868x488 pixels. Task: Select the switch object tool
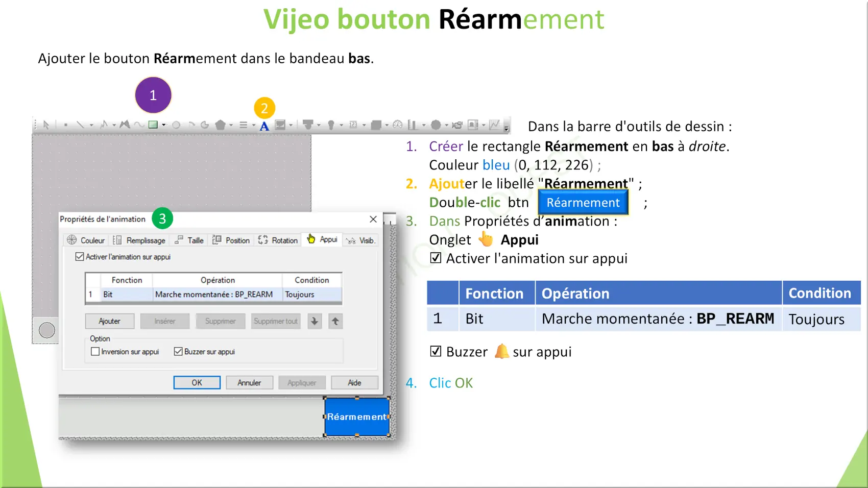[x=308, y=125]
